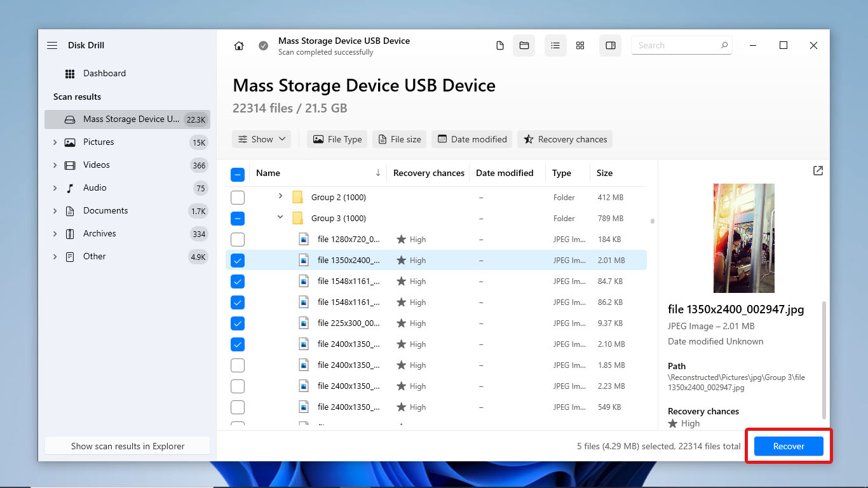Collapse the Group 3 (1000) folder

pyautogui.click(x=280, y=218)
